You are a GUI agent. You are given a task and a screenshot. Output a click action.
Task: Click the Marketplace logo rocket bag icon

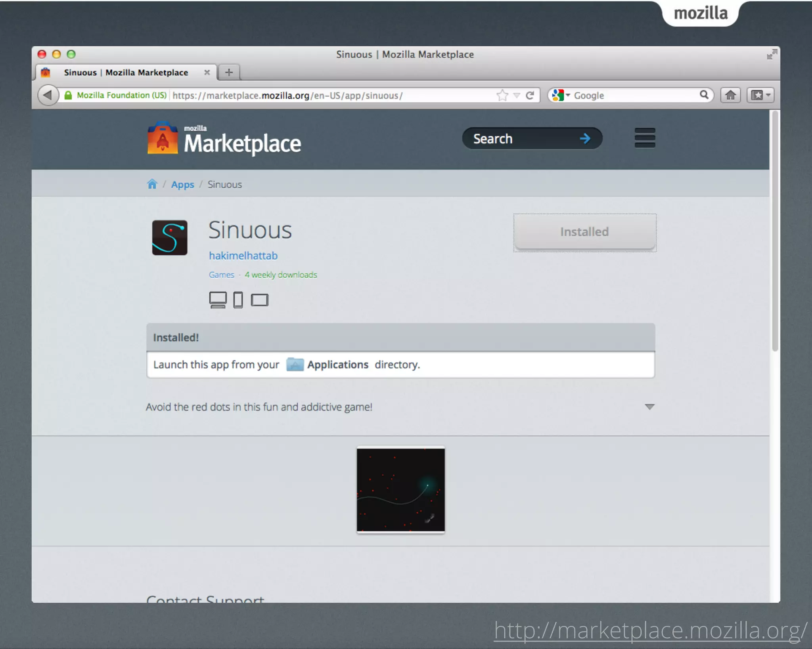click(x=163, y=138)
